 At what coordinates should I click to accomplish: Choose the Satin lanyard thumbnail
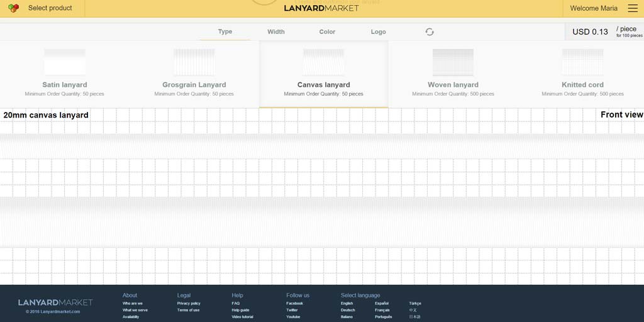[65, 62]
